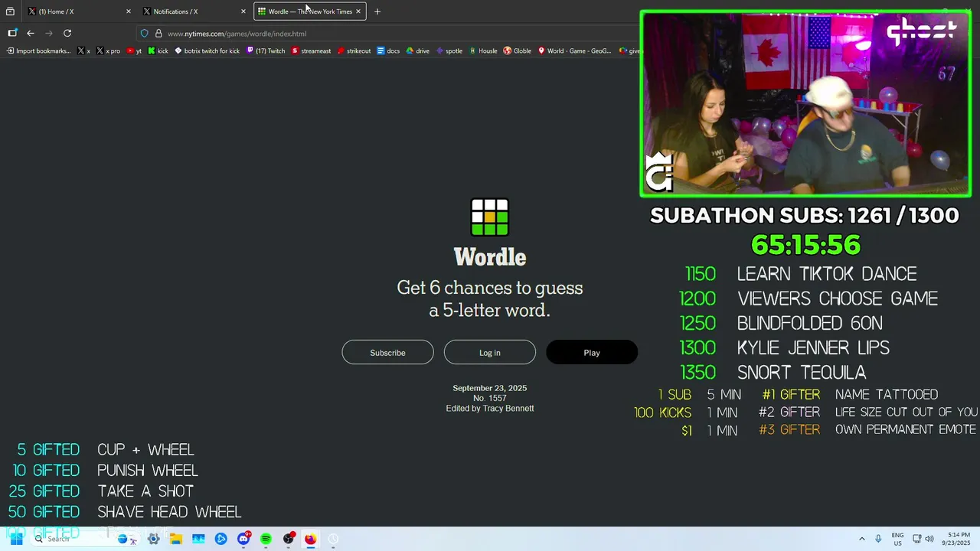980x551 pixels.
Task: Click the 'No. 1557' puzzle number text
Action: 490,398
